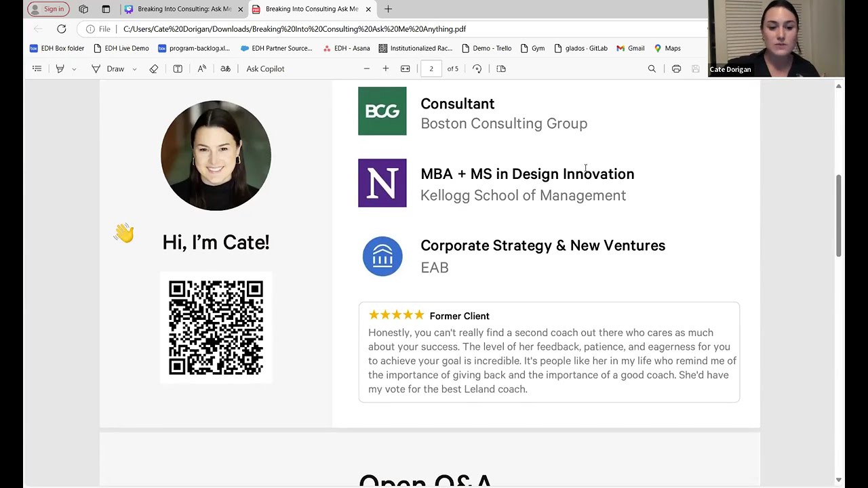Viewport: 868px width, 488px height.
Task: Open the Gym bookmark
Action: click(532, 48)
